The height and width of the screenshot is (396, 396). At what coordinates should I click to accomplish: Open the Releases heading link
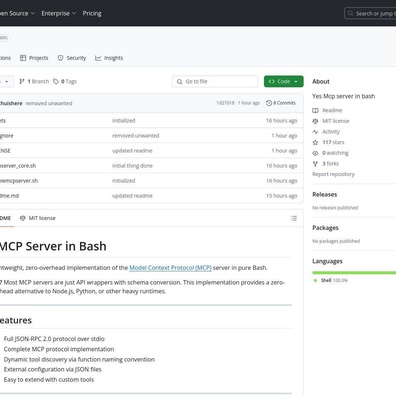(325, 195)
